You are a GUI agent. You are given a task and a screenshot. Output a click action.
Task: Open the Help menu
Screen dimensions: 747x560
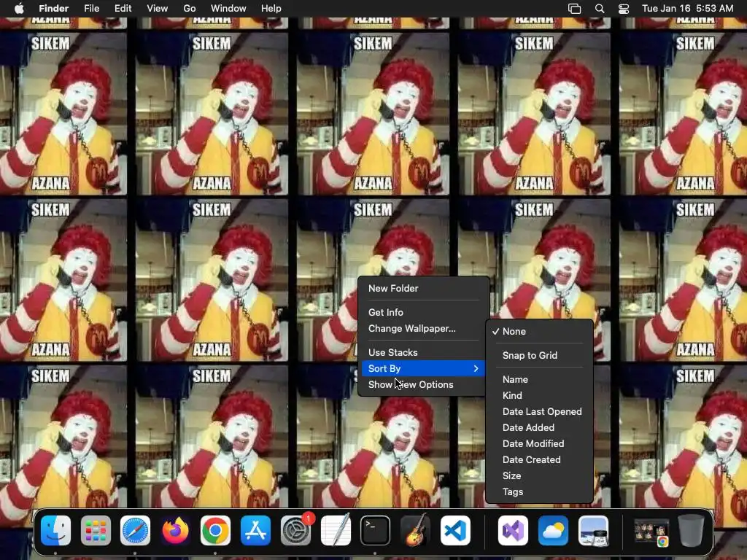[271, 9]
